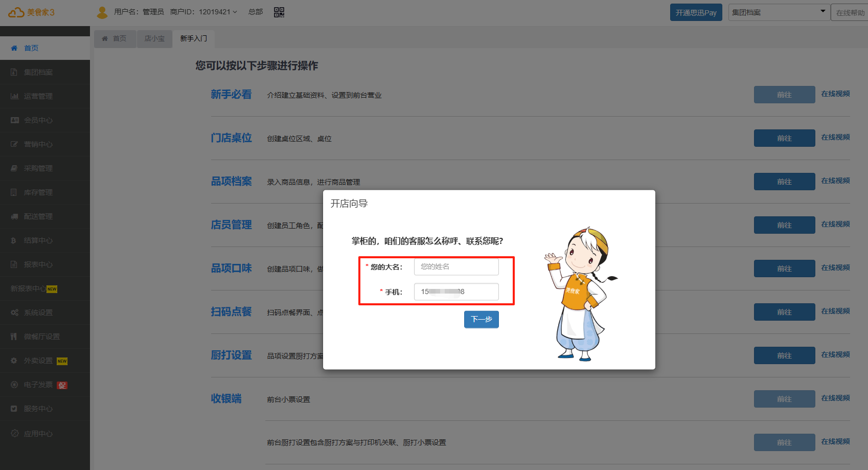Open 外卖设置 in the sidebar
The height and width of the screenshot is (470, 868).
click(38, 361)
